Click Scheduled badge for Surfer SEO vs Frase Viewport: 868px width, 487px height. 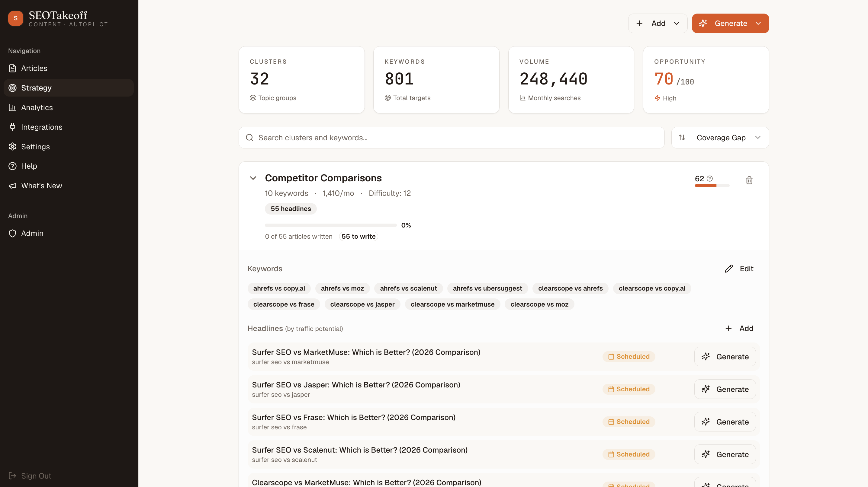[x=629, y=422]
